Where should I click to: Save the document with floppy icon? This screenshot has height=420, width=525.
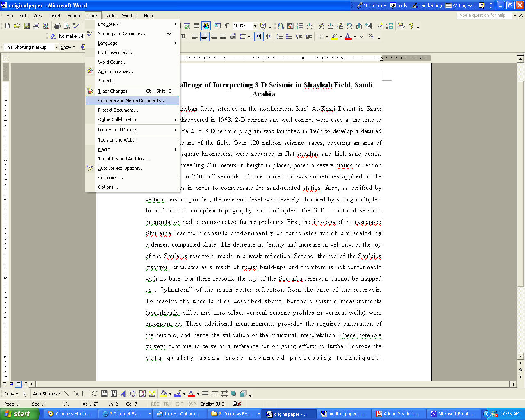(x=26, y=26)
